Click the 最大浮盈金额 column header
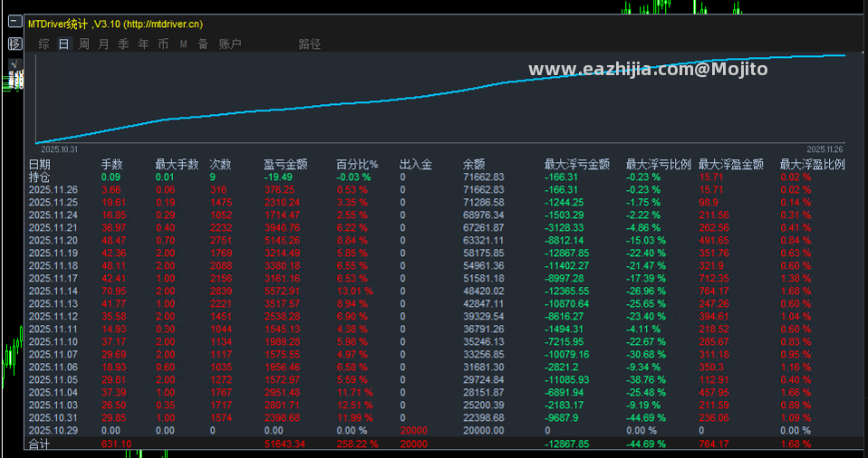The width and height of the screenshot is (868, 458). pos(730,165)
